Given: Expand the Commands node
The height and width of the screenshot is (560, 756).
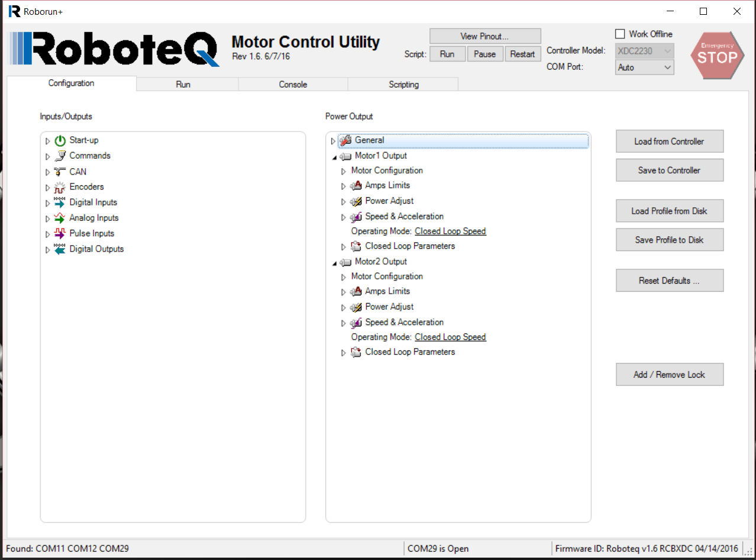Looking at the screenshot, I should [x=48, y=156].
